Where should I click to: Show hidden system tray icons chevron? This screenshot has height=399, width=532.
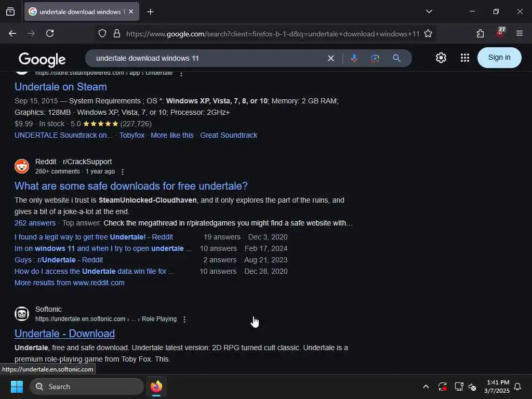[x=426, y=387]
